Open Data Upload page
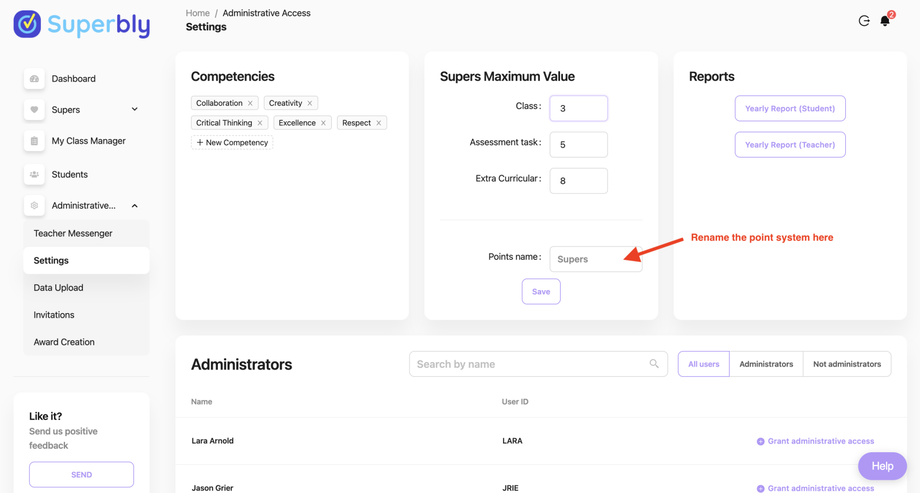 (58, 288)
